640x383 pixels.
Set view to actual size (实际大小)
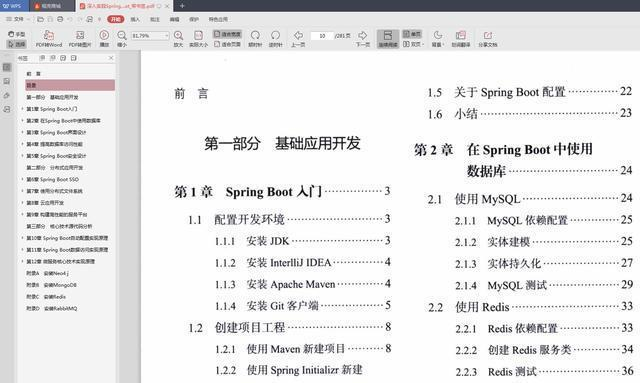pyautogui.click(x=198, y=39)
